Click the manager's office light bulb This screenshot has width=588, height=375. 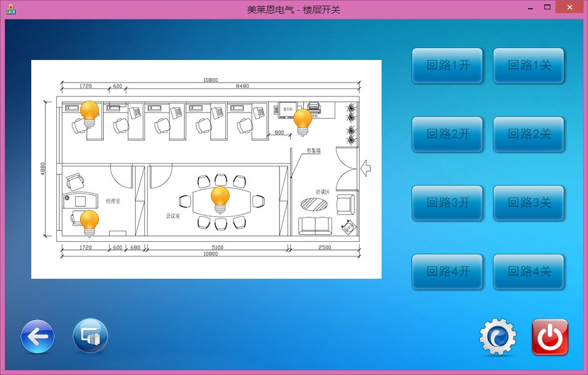coord(89,222)
